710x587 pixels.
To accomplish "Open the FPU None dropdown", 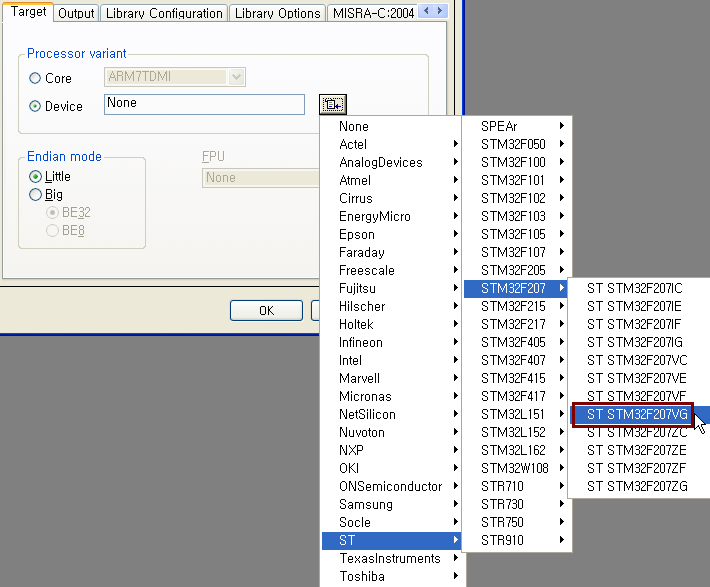I will click(x=261, y=178).
